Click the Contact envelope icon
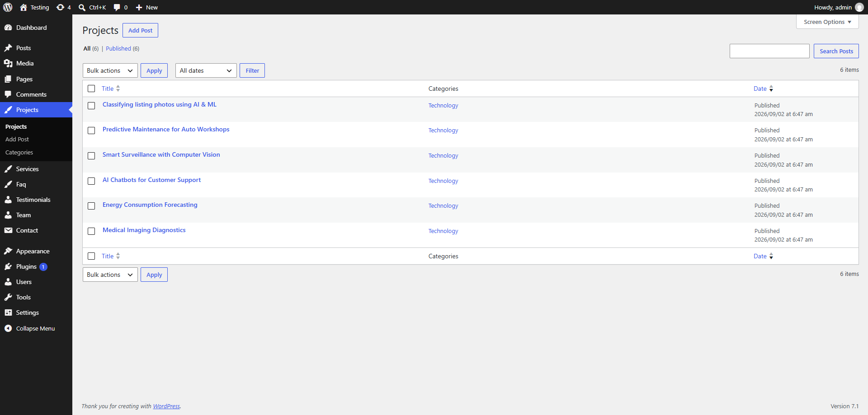 point(8,230)
